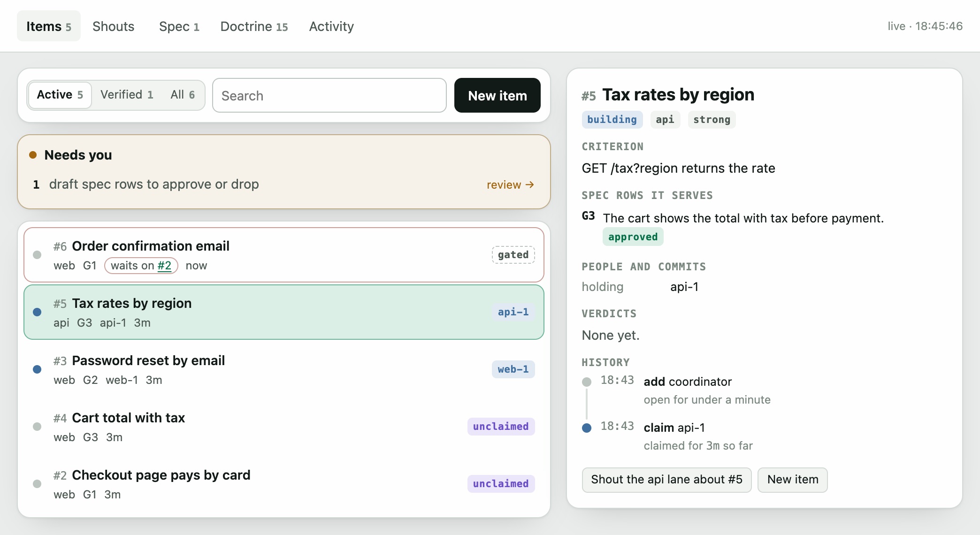Click the live timestamp indicator

[x=925, y=26]
